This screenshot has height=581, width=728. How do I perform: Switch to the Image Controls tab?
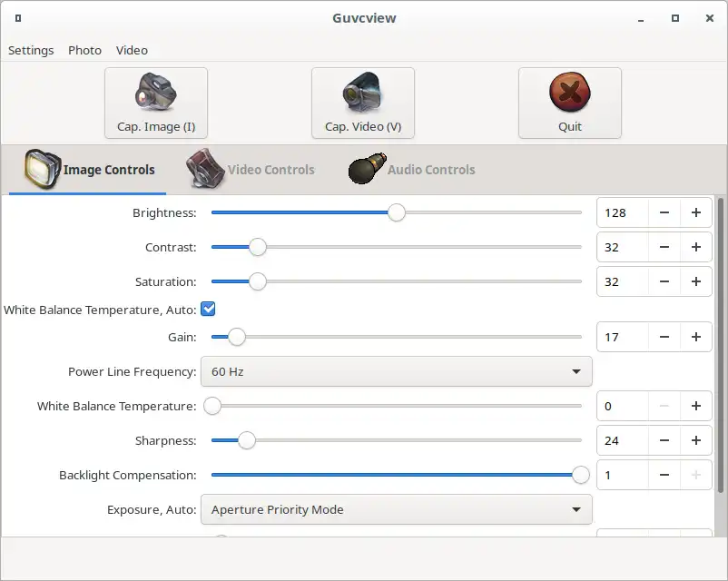(x=88, y=170)
